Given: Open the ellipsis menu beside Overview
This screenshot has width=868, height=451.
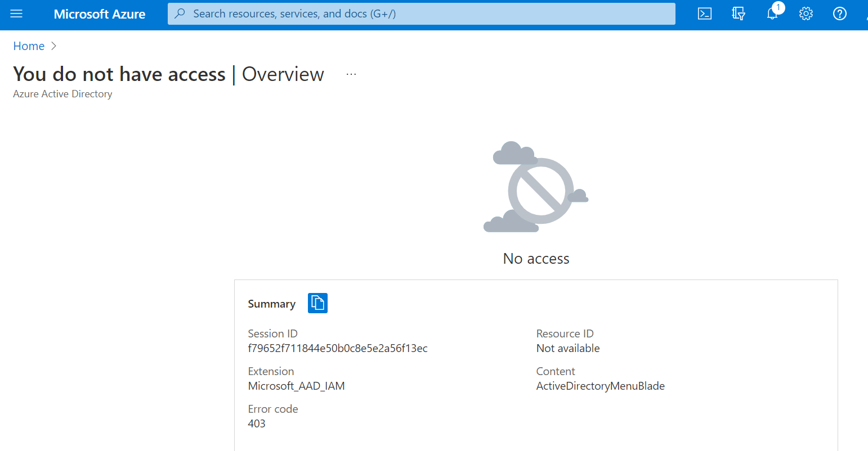Looking at the screenshot, I should [351, 74].
